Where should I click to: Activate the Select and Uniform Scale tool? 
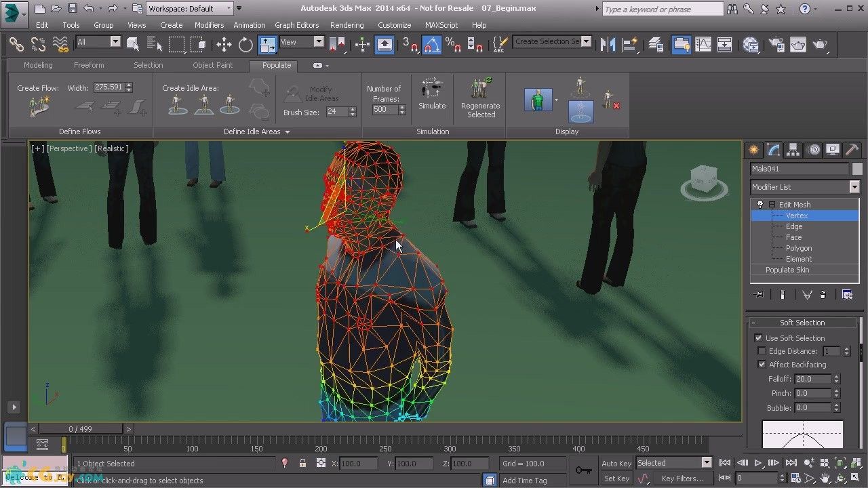pos(268,45)
